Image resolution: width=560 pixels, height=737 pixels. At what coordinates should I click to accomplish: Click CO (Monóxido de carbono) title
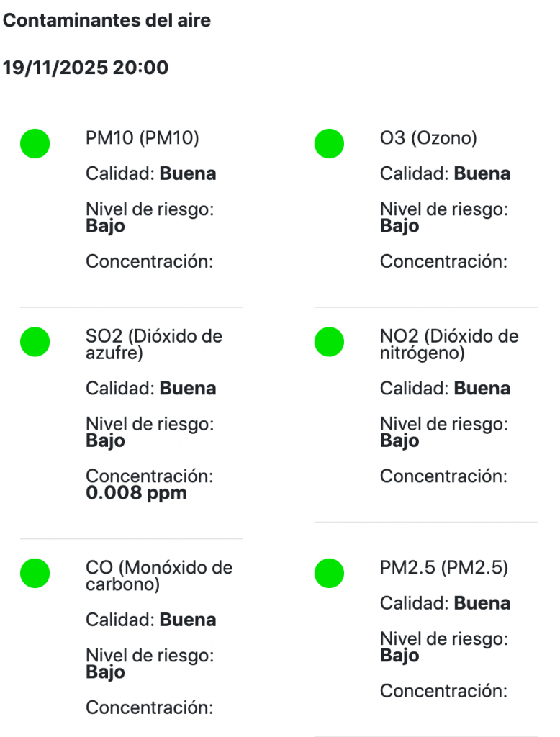(x=158, y=576)
